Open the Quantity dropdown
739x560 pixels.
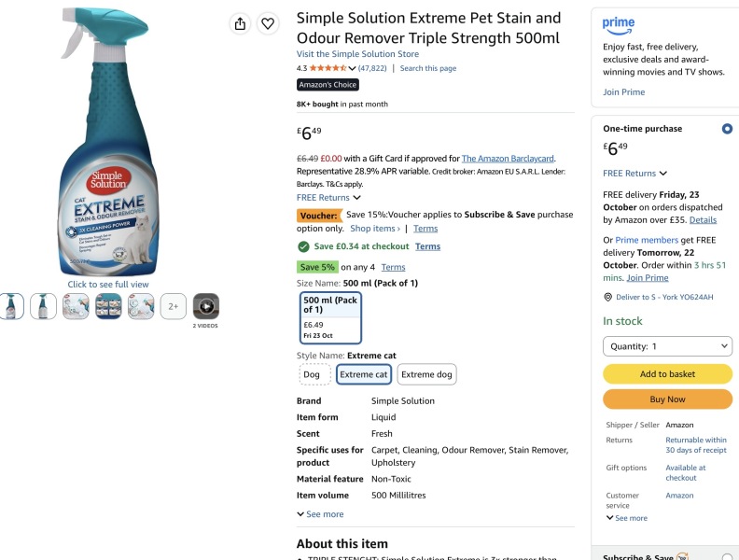tap(667, 346)
